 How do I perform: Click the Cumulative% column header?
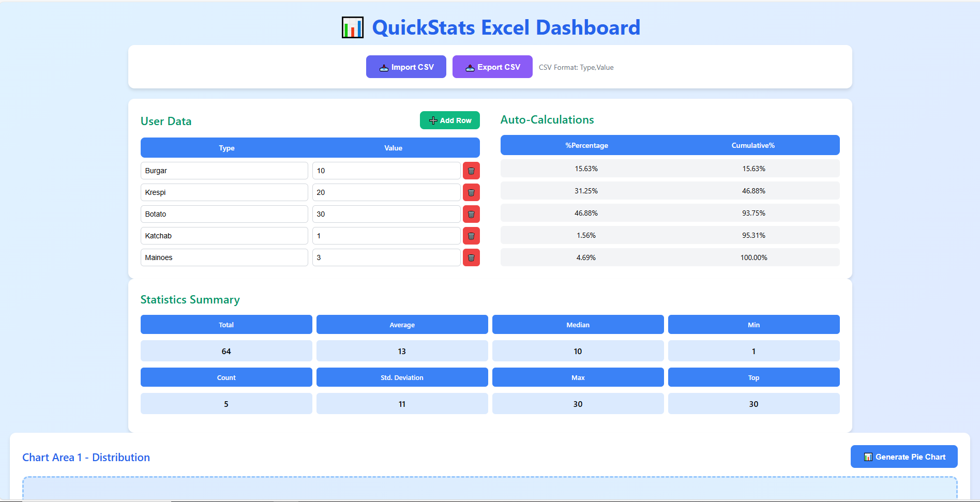click(x=752, y=145)
